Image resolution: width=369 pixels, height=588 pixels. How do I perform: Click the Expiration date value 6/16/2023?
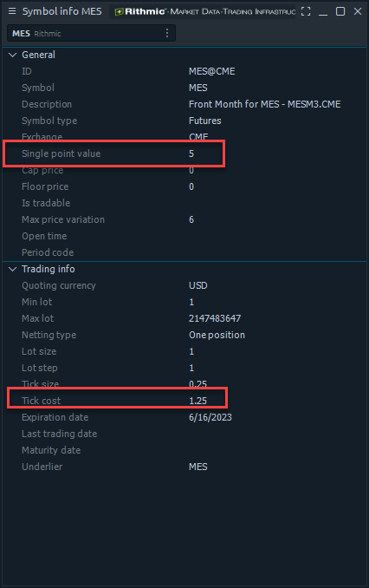pyautogui.click(x=210, y=417)
